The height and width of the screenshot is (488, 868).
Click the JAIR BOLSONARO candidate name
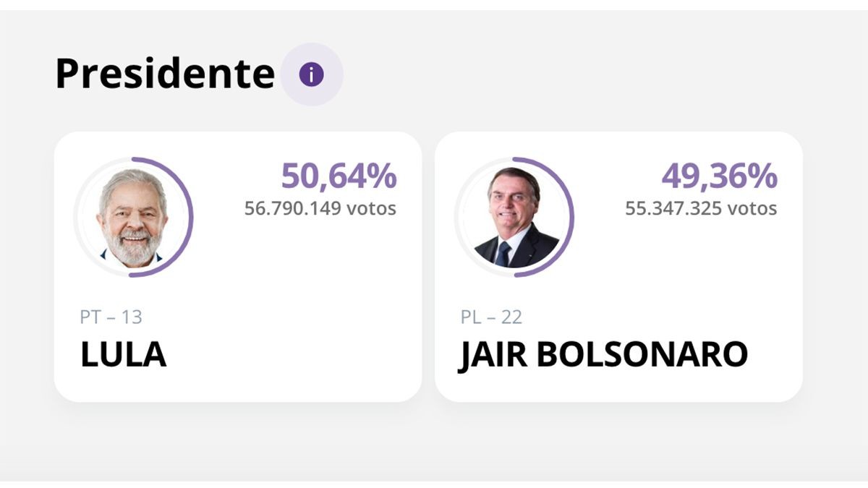[603, 355]
